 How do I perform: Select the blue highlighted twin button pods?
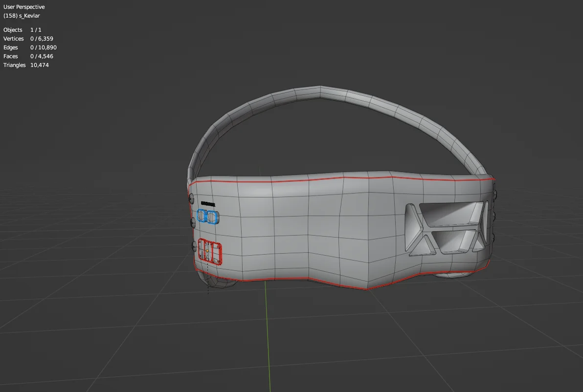pos(207,217)
